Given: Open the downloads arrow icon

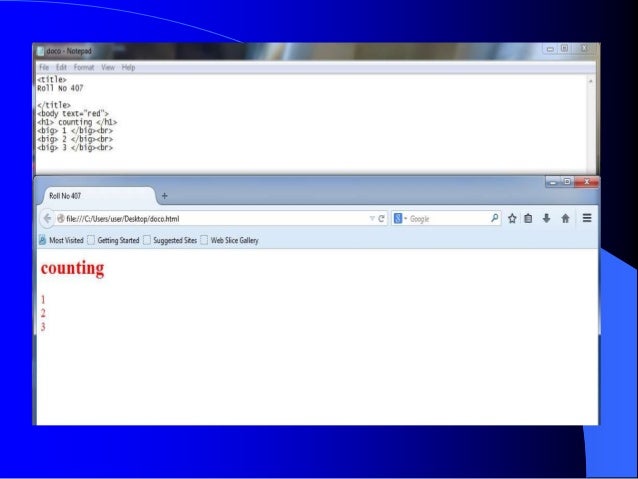Looking at the screenshot, I should (x=546, y=219).
